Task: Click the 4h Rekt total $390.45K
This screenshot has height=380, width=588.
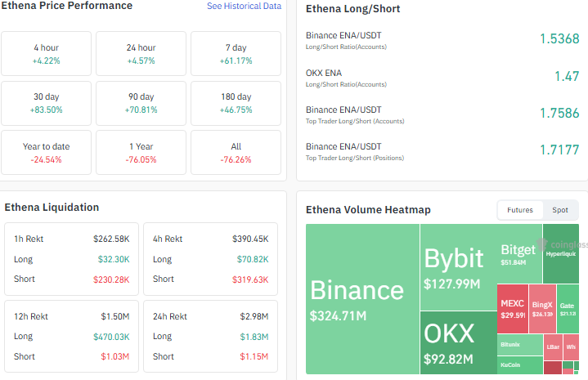Action: click(x=250, y=239)
